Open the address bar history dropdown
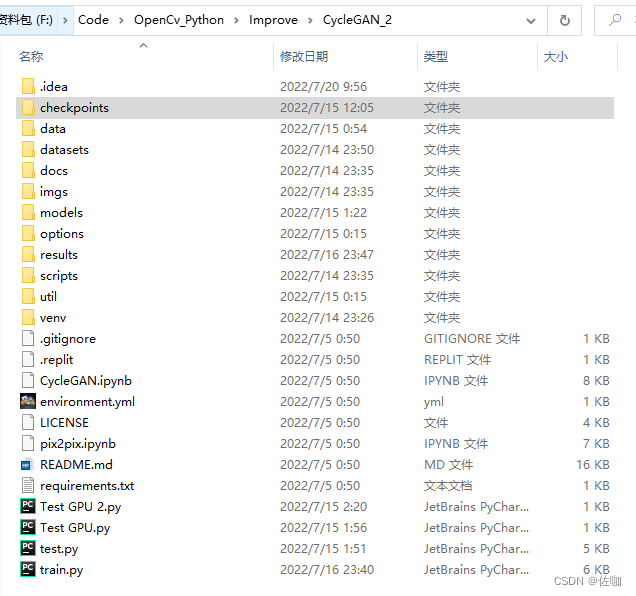Viewport: 636px width, 596px height. point(531,21)
